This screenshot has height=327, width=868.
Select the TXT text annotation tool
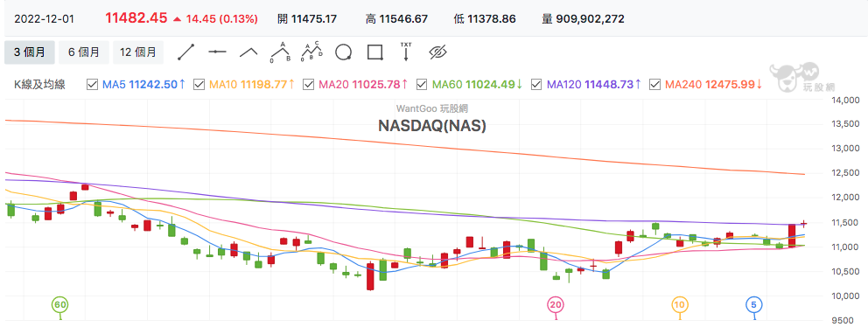[406, 51]
